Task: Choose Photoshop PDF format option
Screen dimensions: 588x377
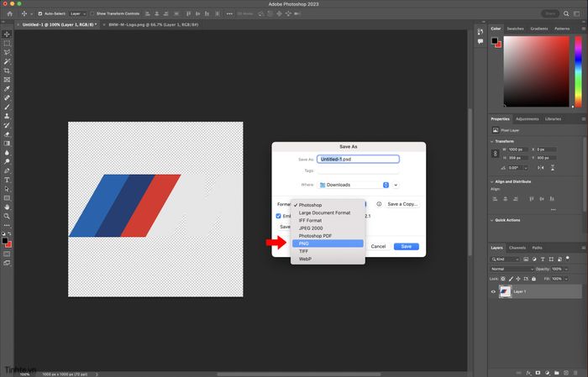Action: pos(328,236)
